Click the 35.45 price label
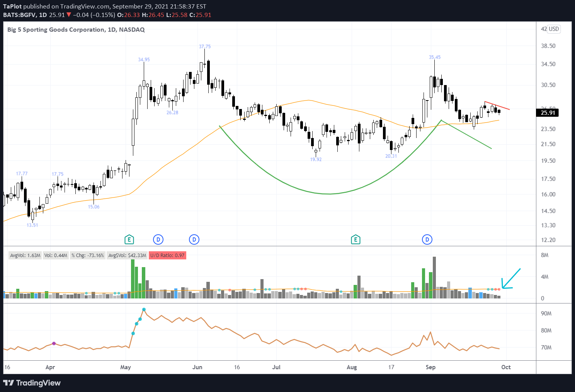 pyautogui.click(x=435, y=57)
